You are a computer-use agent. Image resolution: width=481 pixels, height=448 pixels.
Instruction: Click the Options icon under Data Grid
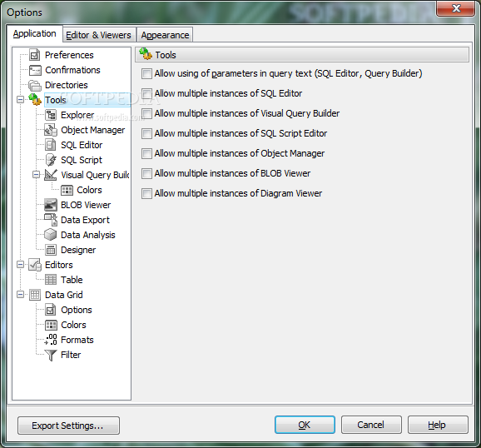click(x=51, y=310)
